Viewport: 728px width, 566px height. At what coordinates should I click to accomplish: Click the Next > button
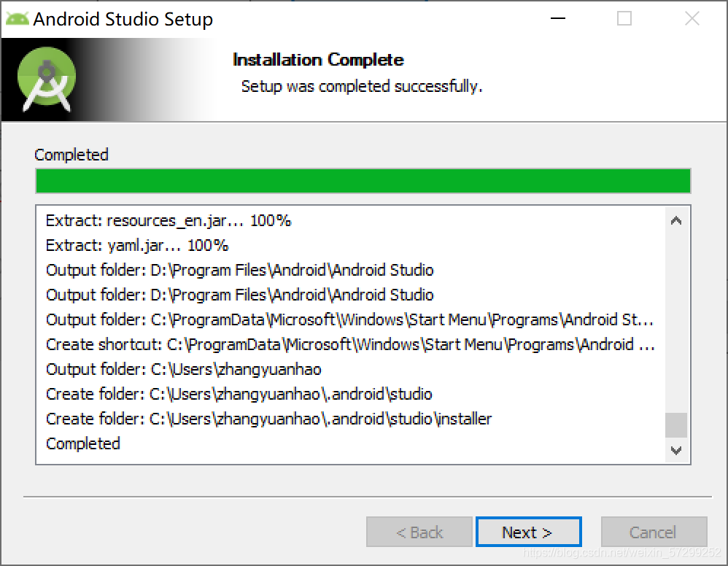tap(528, 532)
